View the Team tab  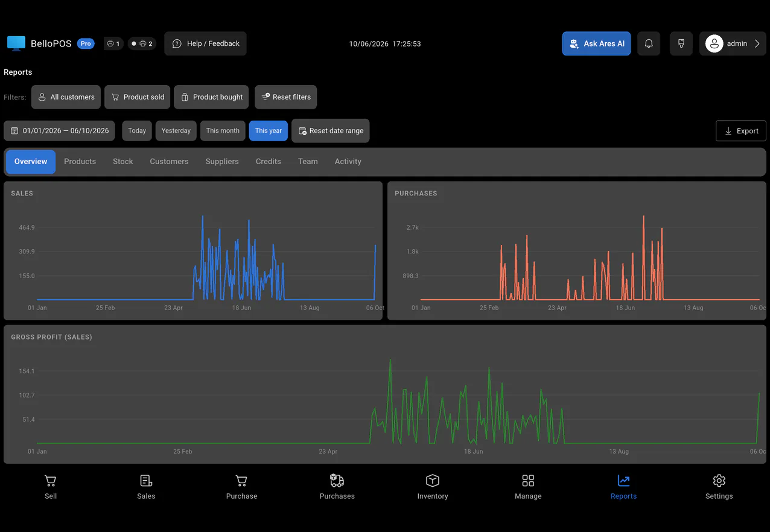[308, 162]
